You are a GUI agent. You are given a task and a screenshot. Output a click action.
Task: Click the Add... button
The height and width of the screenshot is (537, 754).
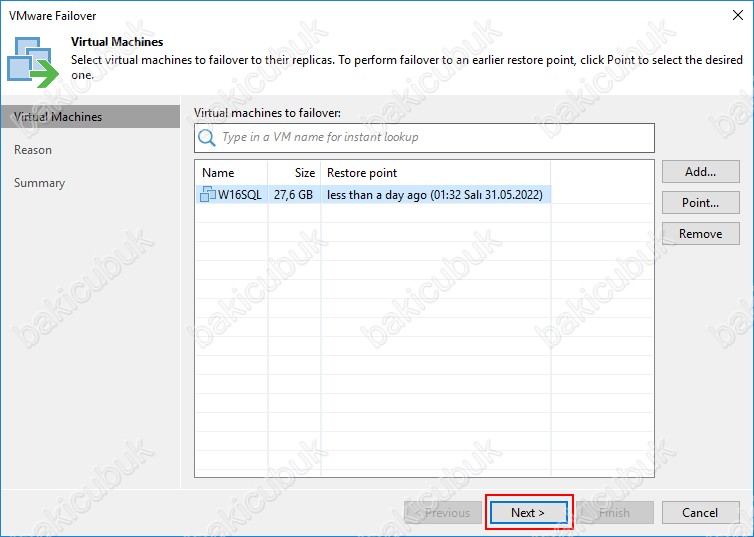coord(701,172)
